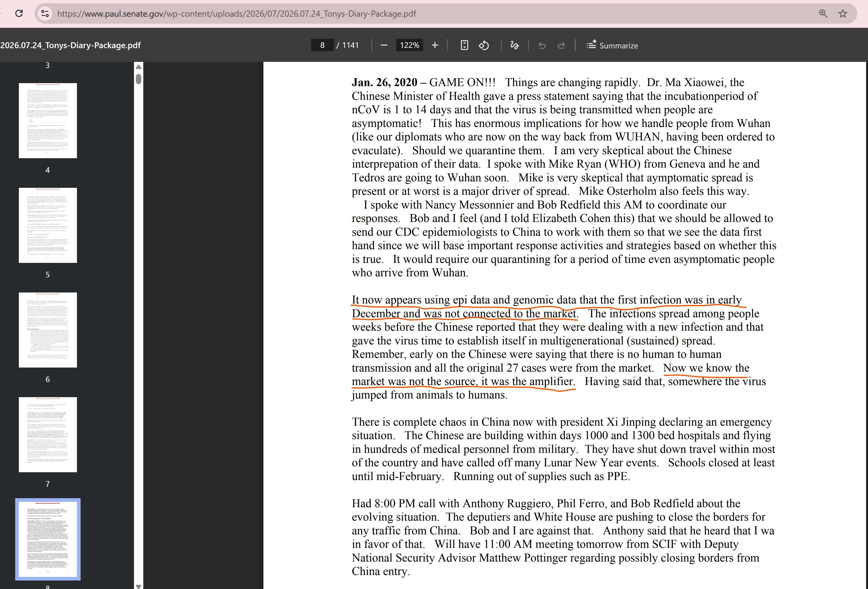The image size is (868, 589).
Task: Click the 122% zoom level field
Action: pos(409,45)
